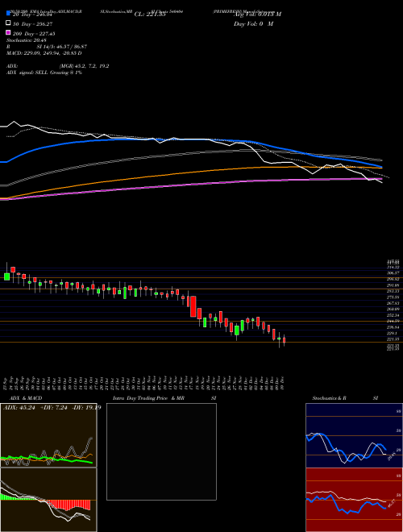Image resolution: width=403 pixels, height=532 pixels.
Task: Click the 'Stochastics & R' panel title
Action: coord(329,398)
